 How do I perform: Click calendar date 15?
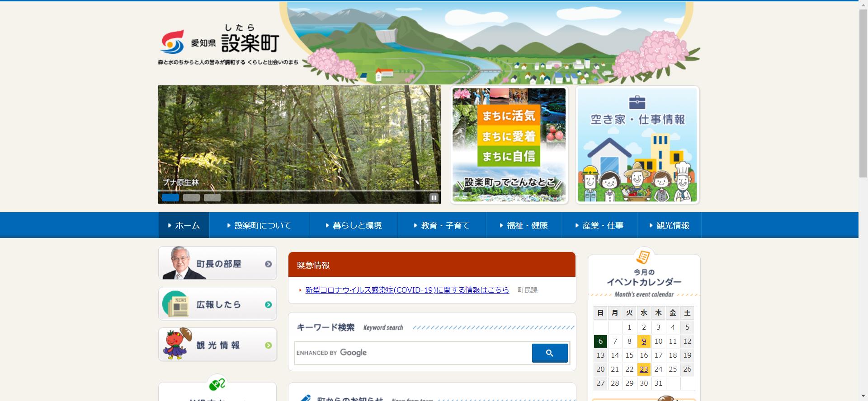629,355
